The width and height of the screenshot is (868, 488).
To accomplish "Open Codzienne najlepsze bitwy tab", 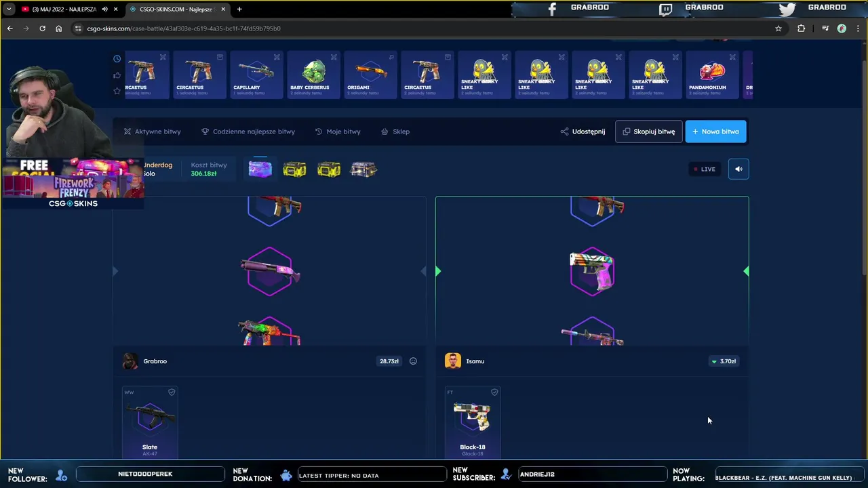I will tap(248, 131).
